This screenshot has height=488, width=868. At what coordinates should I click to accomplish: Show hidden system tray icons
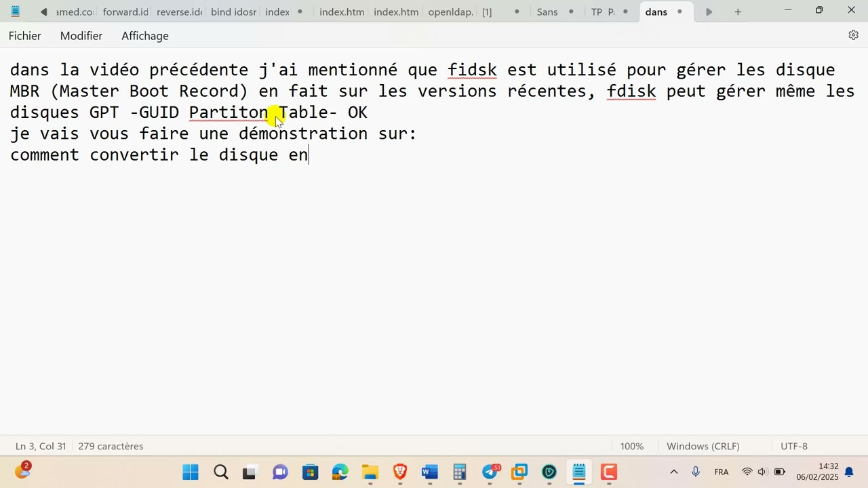coord(673,472)
